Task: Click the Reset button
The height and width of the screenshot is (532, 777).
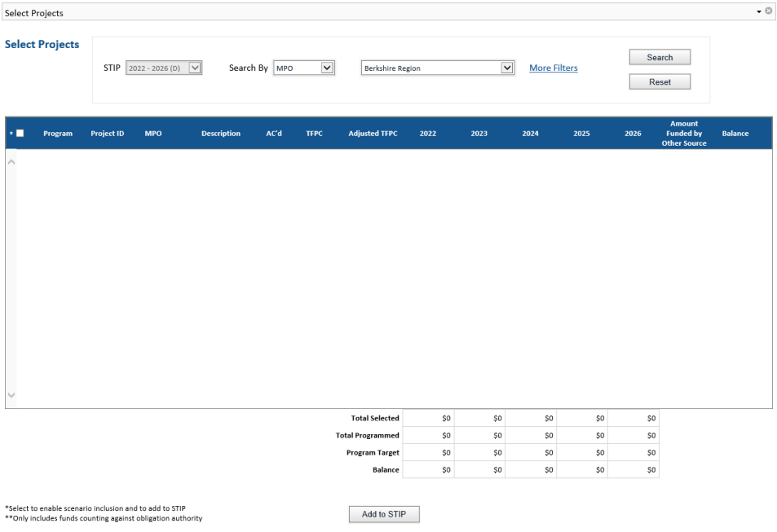Action: pyautogui.click(x=659, y=81)
